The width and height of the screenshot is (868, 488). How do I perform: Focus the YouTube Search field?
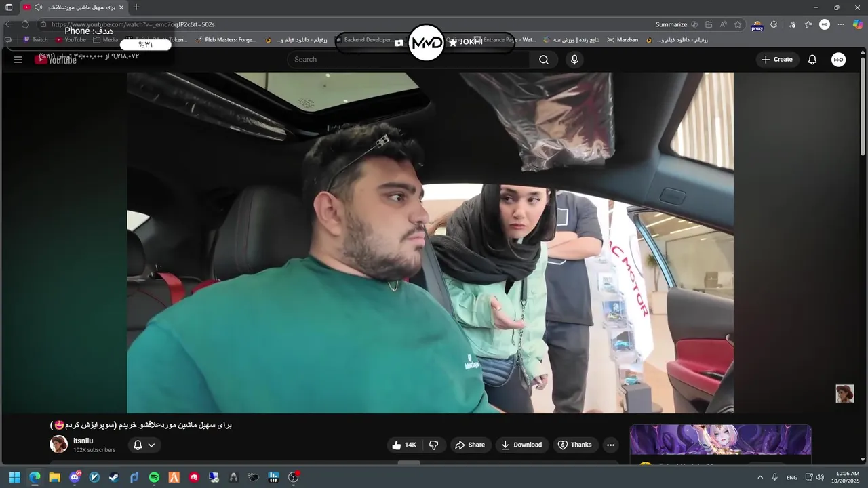tap(408, 60)
